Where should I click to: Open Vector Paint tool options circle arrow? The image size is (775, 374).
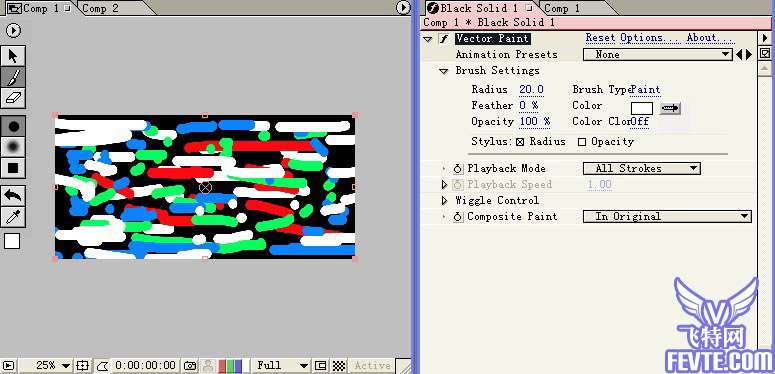13,31
